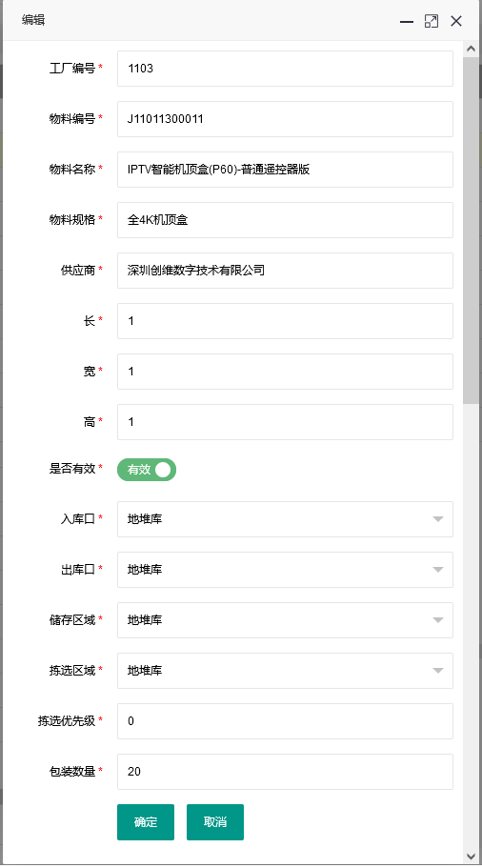The width and height of the screenshot is (482, 868).
Task: Click the 取消 button
Action: click(x=215, y=822)
